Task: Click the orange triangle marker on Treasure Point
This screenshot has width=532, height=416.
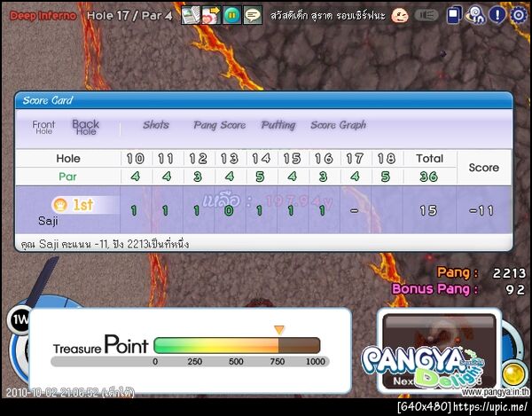Action: (279, 330)
